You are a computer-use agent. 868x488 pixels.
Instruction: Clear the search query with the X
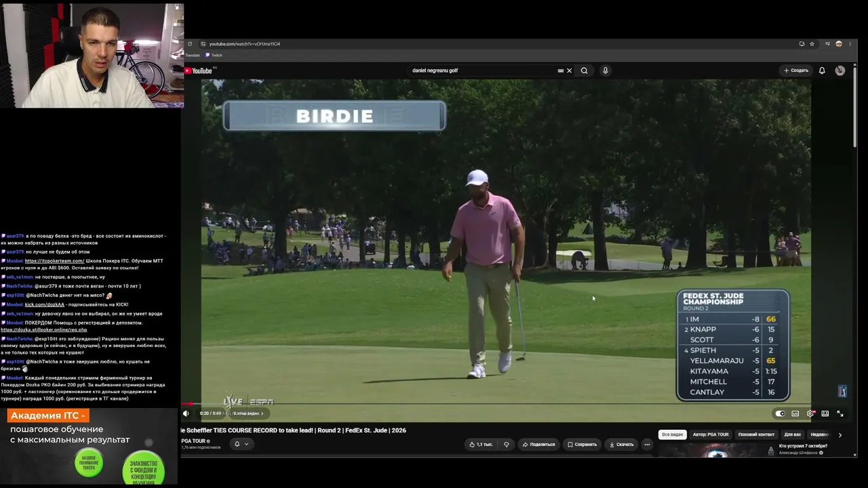570,70
